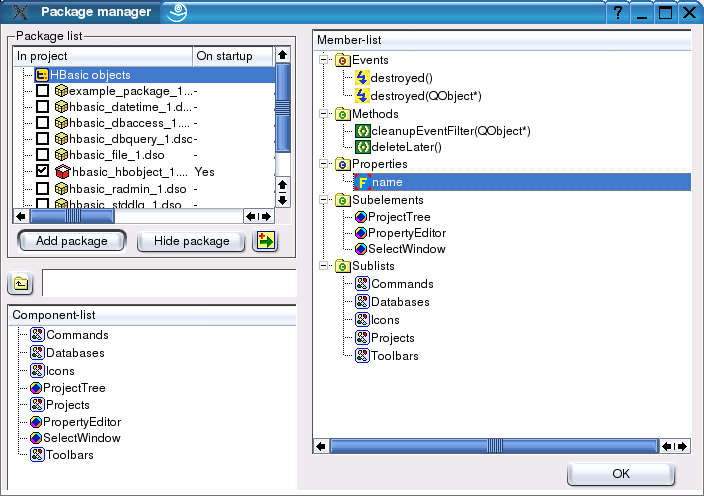Click the OK button

[x=621, y=473]
